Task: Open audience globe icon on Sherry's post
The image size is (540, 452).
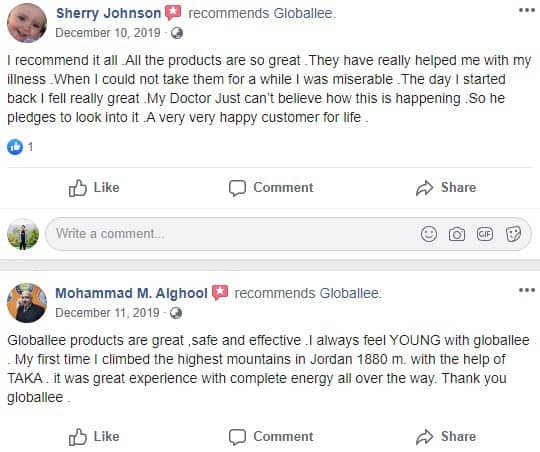Action: point(177,33)
